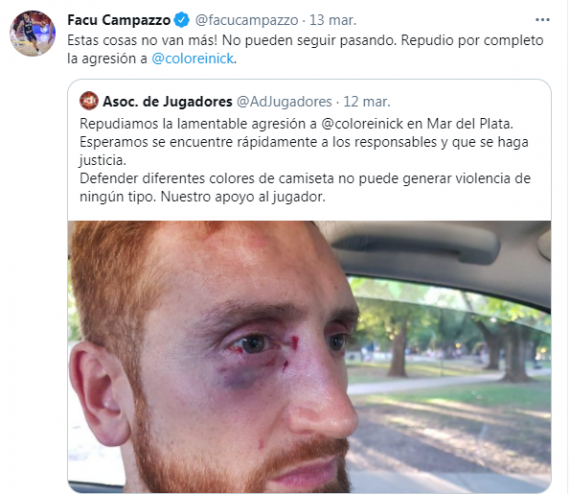Open Facu Campazzo's profile avatar
Image resolution: width=570 pixels, height=494 pixels.
click(x=33, y=33)
